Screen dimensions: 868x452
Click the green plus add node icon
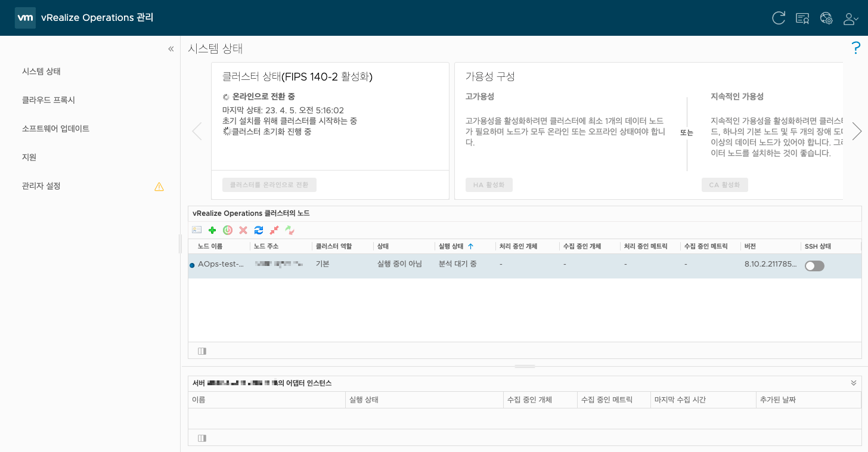coord(212,230)
